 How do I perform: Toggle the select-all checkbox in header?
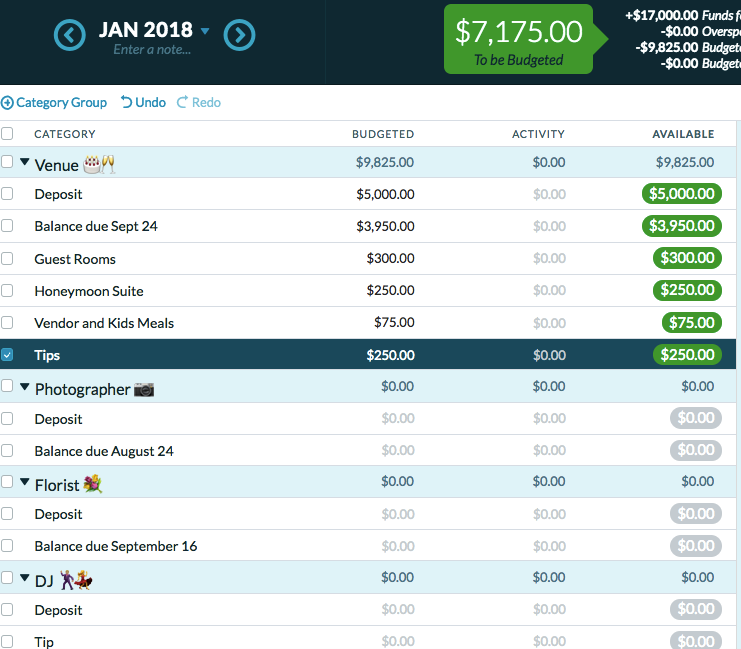[x=7, y=133]
